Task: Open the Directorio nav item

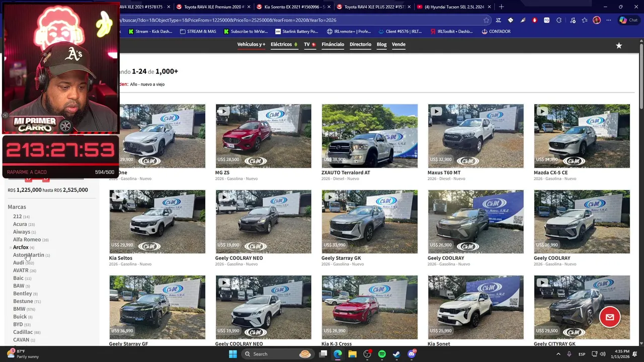Action: [x=360, y=44]
